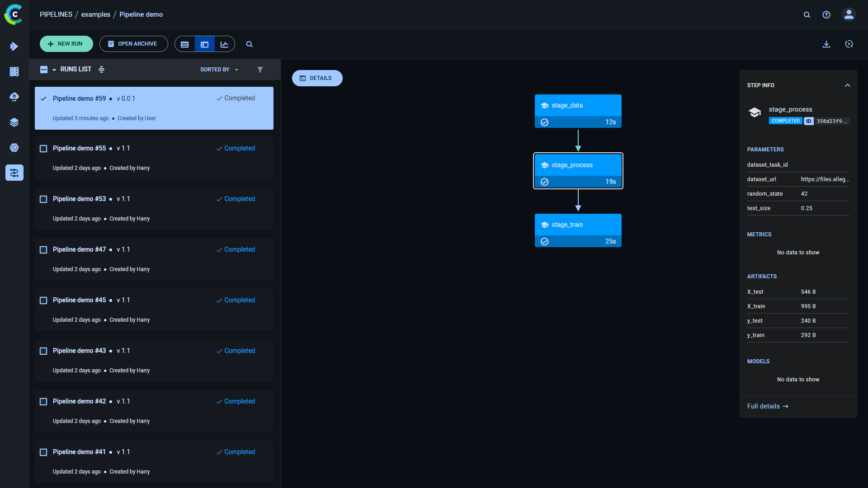
Task: Start a NEW RUN
Action: coord(66,44)
